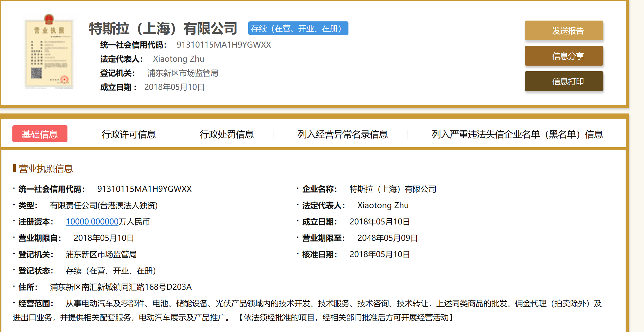Click the 10000.000000 registered capital link
Viewport: 644px width, 332px height.
(x=92, y=222)
